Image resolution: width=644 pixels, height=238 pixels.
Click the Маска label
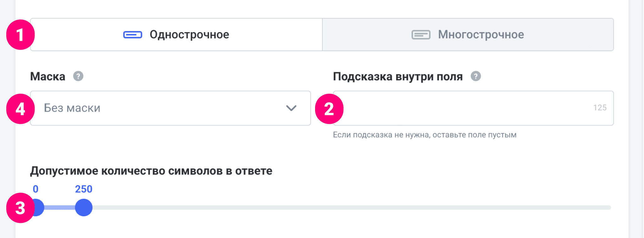pos(47,76)
